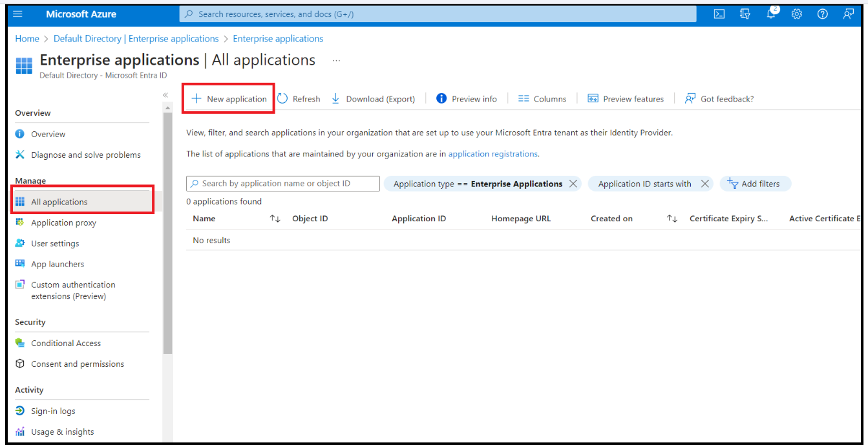Click the sidebar scrollbar up arrow
Viewport: 868px width, 447px height.
coord(168,107)
